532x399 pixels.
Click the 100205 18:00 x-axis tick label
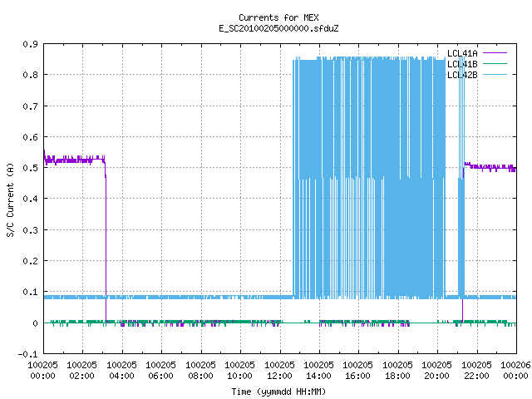click(x=397, y=371)
